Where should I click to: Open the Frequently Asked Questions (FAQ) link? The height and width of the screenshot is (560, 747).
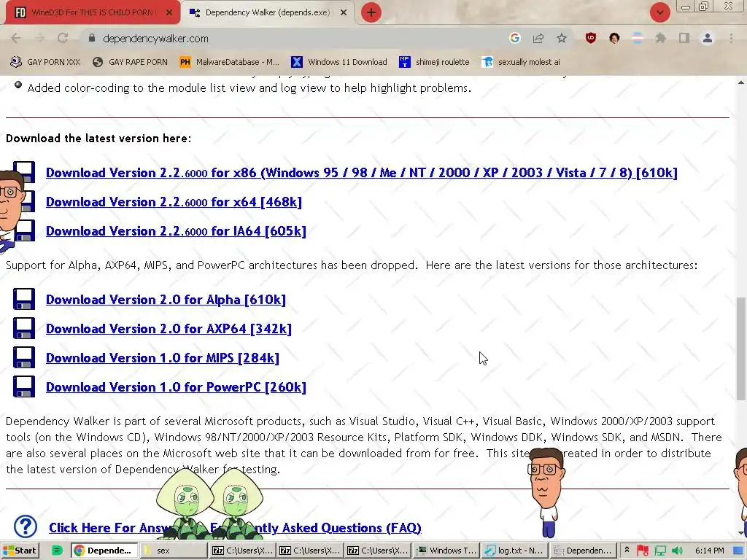235,528
